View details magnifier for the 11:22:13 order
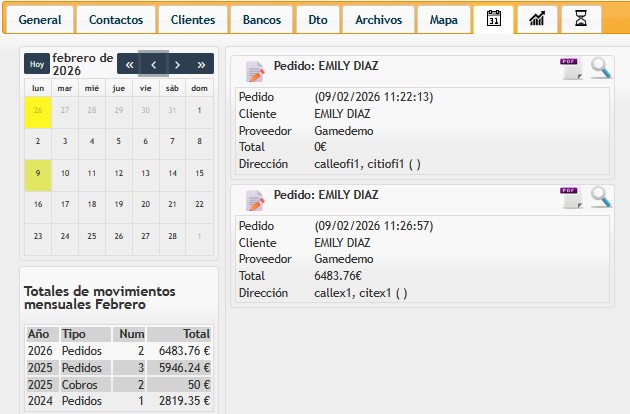Screen dimensions: 630x414 (x=601, y=68)
